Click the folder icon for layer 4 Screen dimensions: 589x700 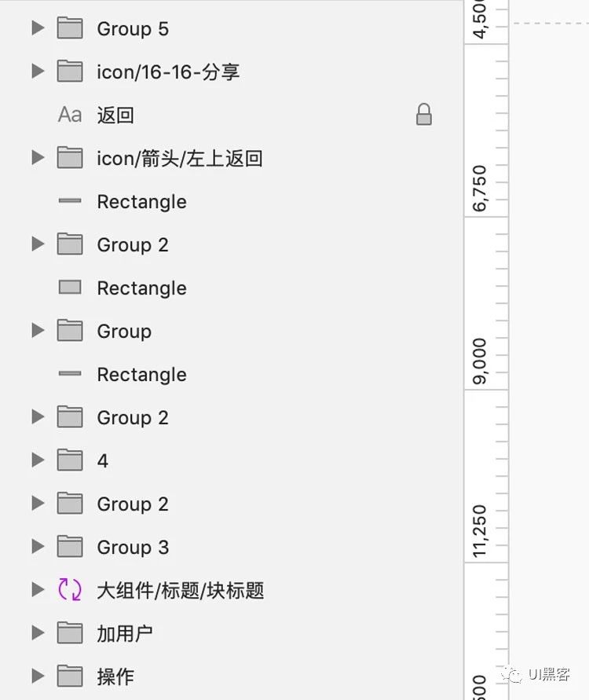(70, 460)
